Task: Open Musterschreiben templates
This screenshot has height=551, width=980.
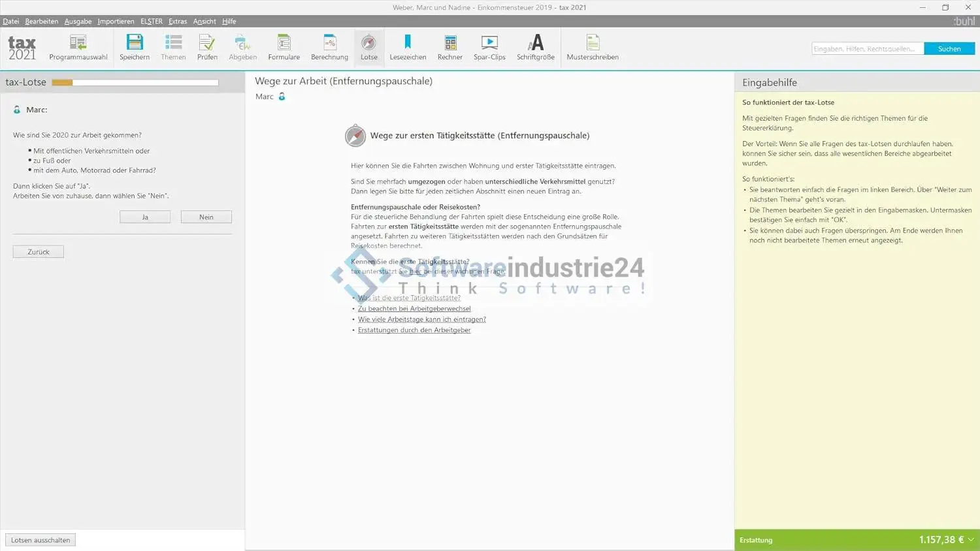Action: coord(593,48)
